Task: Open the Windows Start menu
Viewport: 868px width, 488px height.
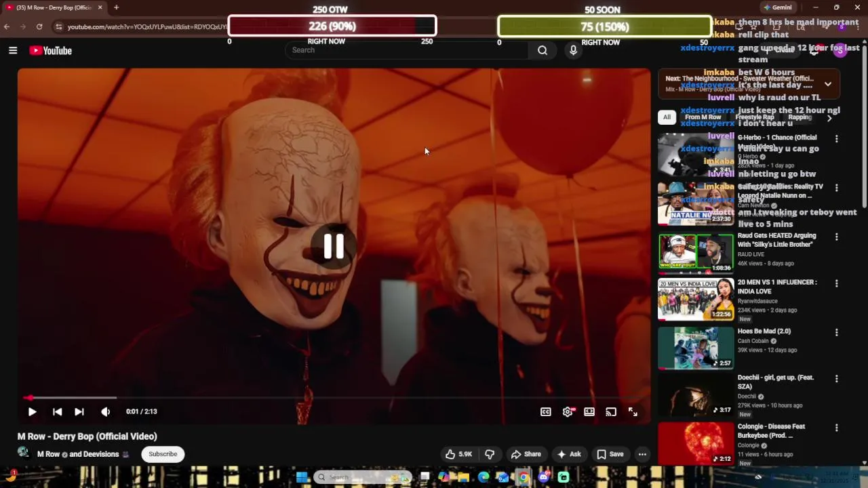Action: pos(302,477)
